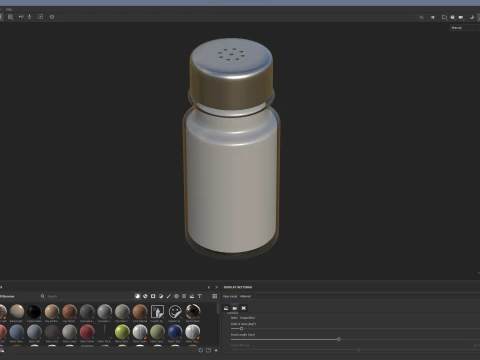The image size is (480, 360).
Task: Click the crossed-out icon in top-right toolbar
Action: click(x=422, y=17)
